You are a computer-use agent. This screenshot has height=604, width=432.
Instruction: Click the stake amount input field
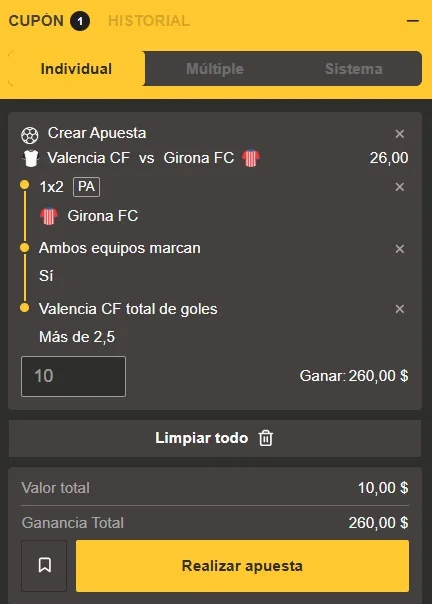pos(73,376)
